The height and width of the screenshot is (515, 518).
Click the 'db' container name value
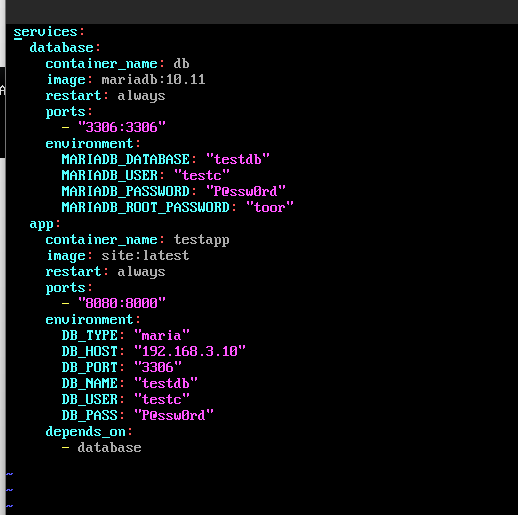click(181, 64)
